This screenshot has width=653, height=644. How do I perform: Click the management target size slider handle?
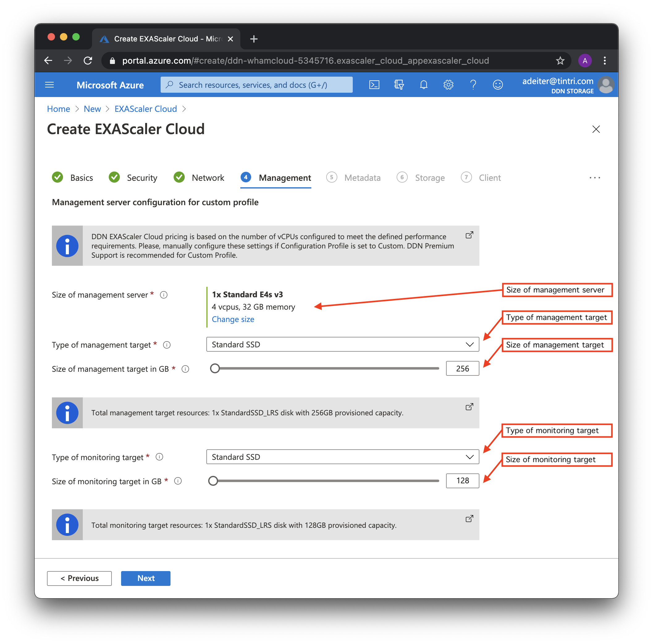215,368
